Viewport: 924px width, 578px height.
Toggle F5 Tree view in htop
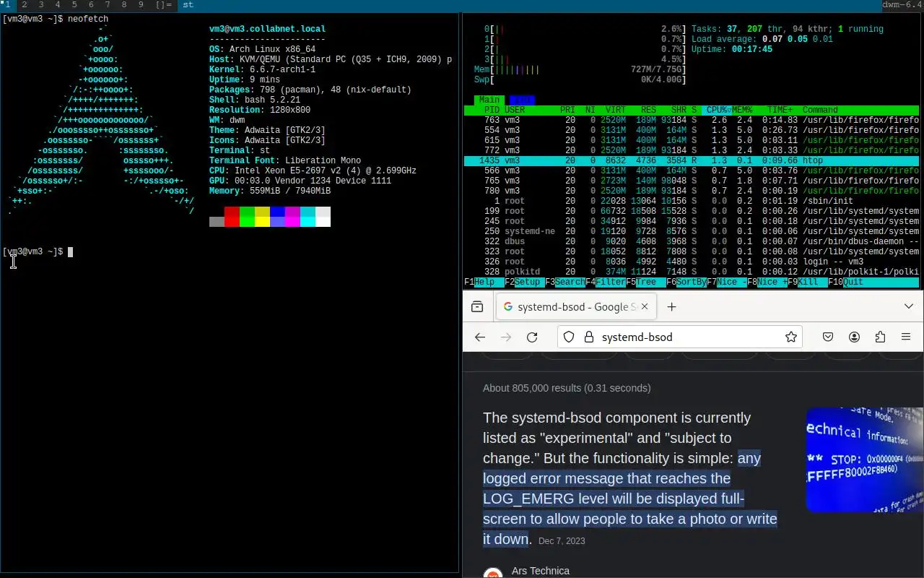pos(646,282)
